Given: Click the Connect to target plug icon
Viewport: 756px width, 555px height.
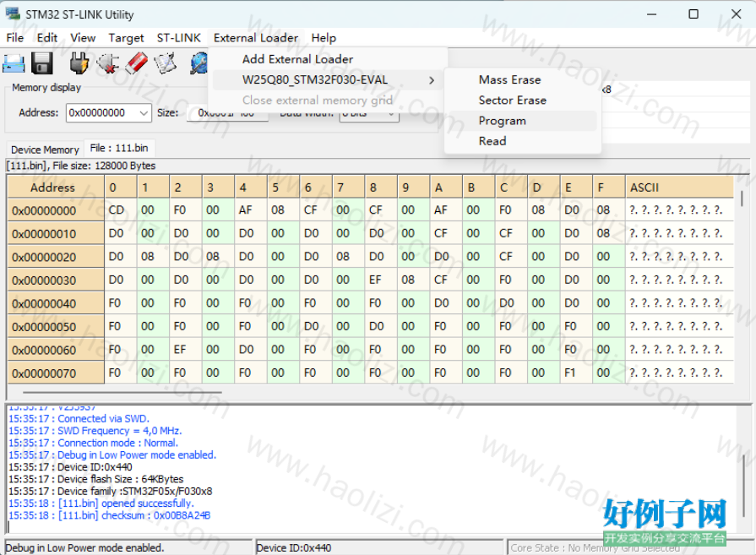Looking at the screenshot, I should [x=79, y=63].
